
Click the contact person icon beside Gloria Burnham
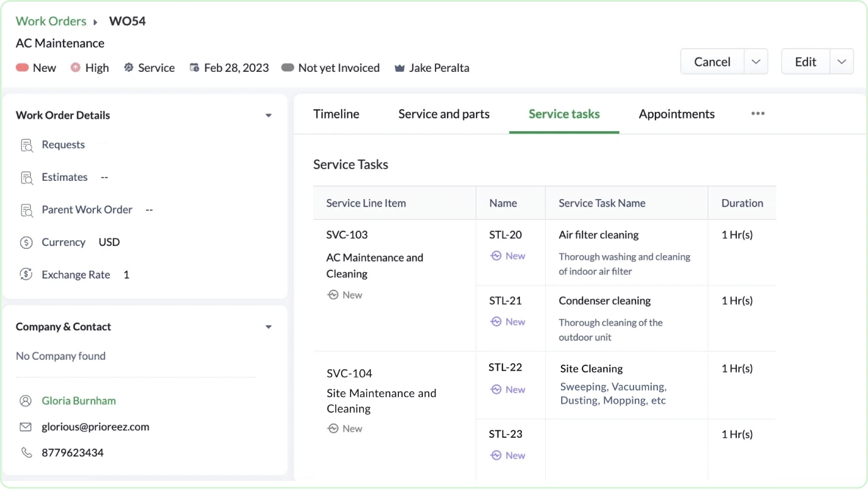tap(26, 401)
